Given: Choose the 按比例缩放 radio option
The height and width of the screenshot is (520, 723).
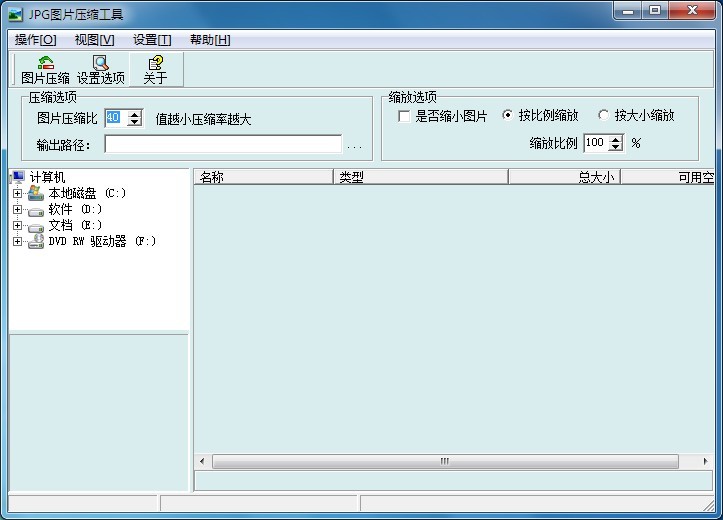Looking at the screenshot, I should click(x=508, y=116).
